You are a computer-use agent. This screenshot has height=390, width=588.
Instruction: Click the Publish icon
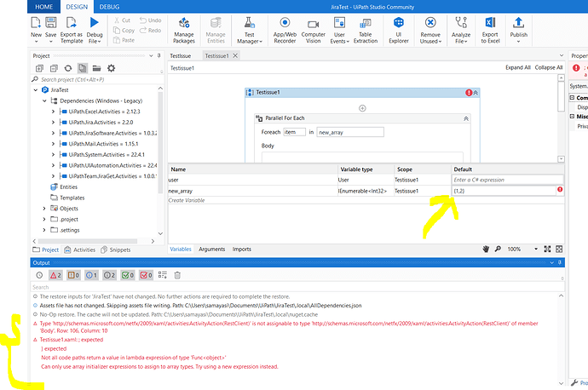519,23
